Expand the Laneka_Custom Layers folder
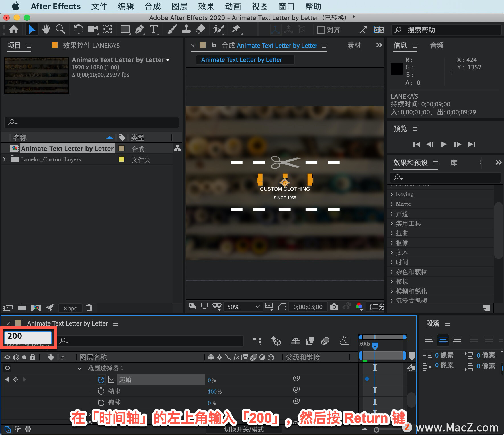The width and height of the screenshot is (504, 435). (4, 159)
